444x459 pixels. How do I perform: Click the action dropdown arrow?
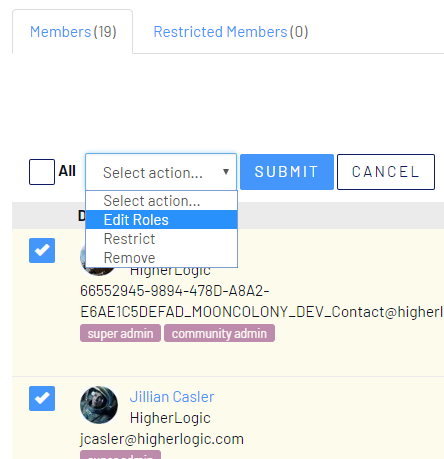click(226, 172)
